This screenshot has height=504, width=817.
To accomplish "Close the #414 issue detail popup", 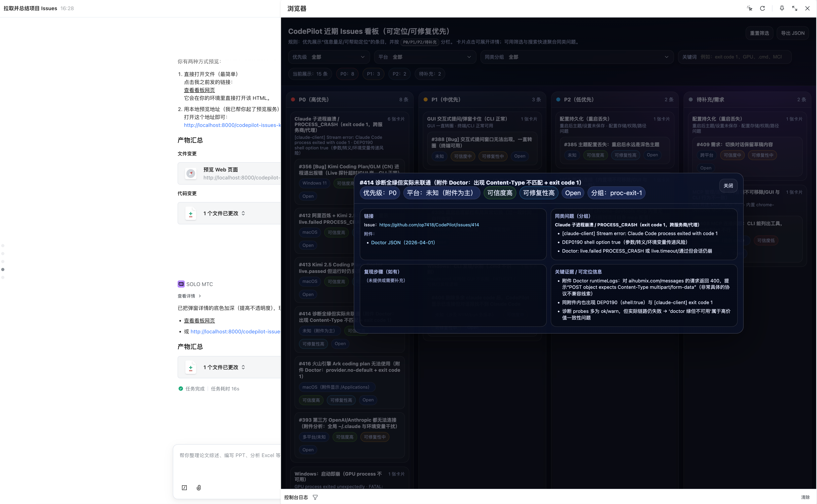I will coord(728,186).
